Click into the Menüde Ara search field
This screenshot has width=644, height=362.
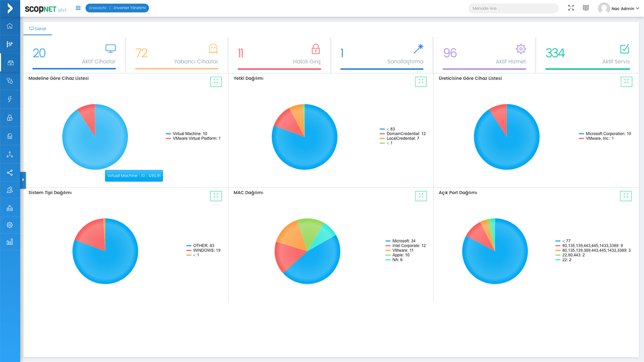[513, 8]
